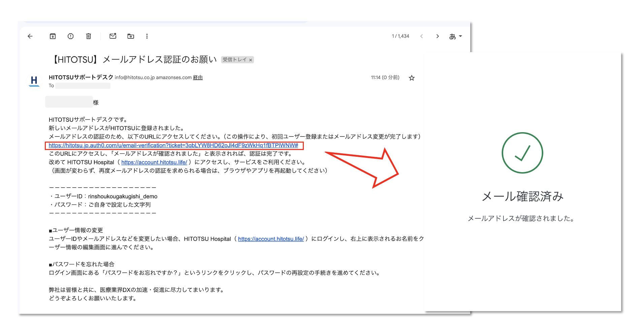Remove the 受信トレイ label with x
This screenshot has height=333, width=644.
point(251,60)
